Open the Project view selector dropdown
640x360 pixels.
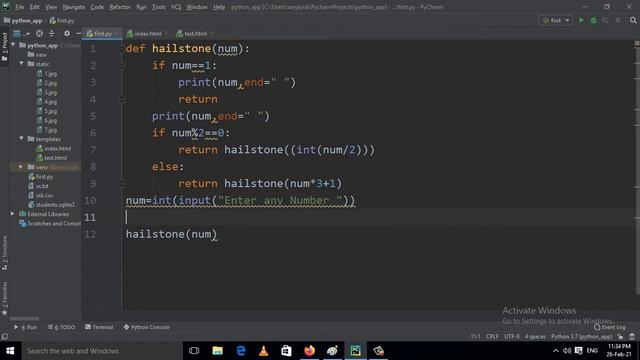(21, 33)
